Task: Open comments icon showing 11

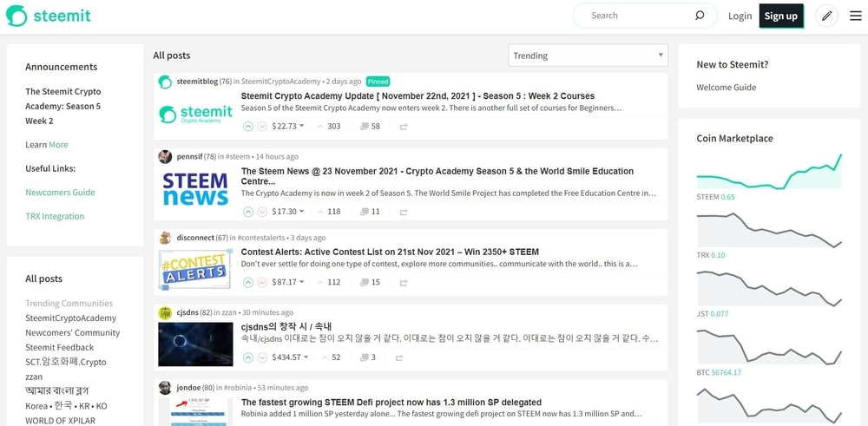Action: (x=365, y=212)
